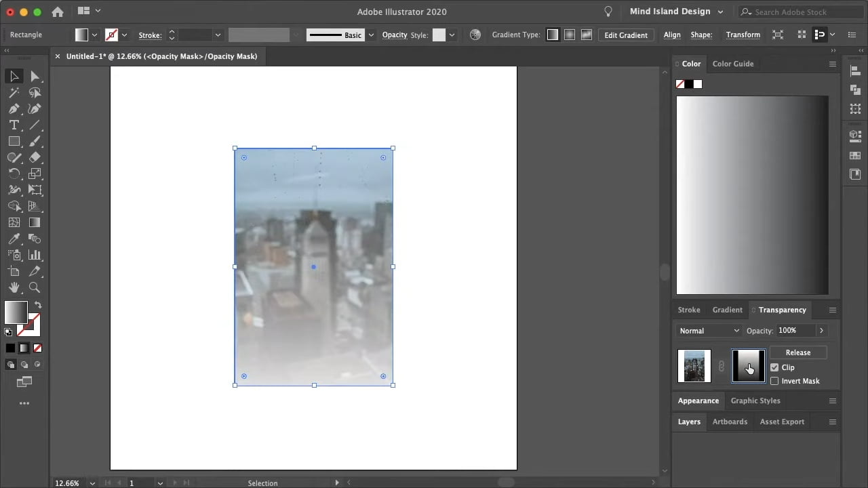Activate the Zoom tool
868x488 pixels.
(x=35, y=287)
